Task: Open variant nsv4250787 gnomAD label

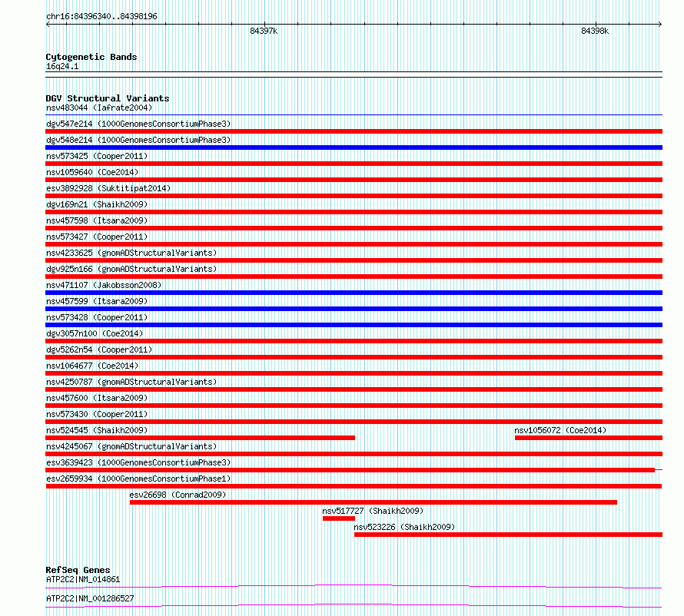Action: click(131, 382)
